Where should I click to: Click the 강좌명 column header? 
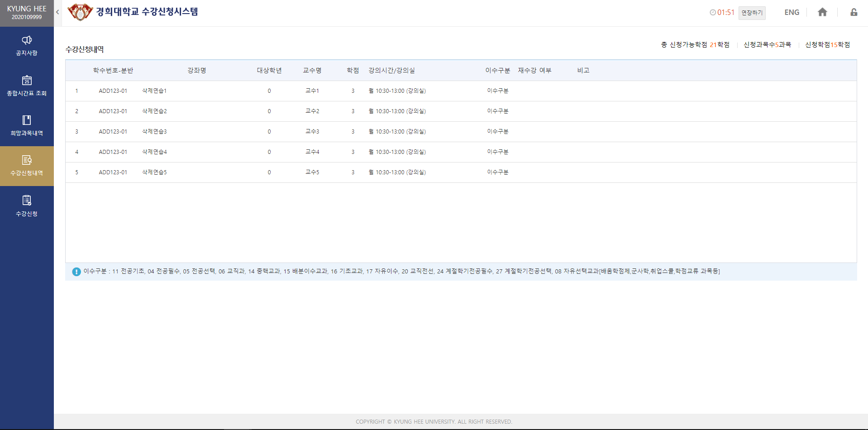pyautogui.click(x=197, y=71)
